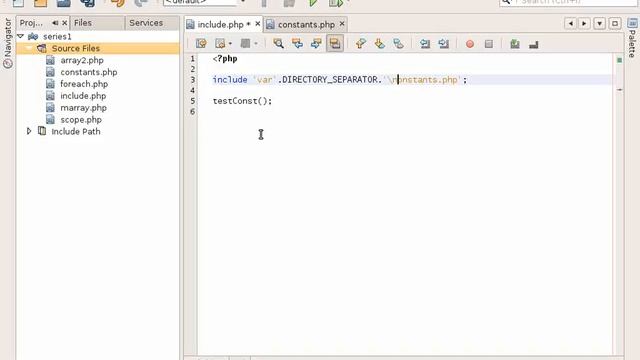The image size is (640, 360).
Task: Click the include keyword on line 3
Action: (x=230, y=80)
